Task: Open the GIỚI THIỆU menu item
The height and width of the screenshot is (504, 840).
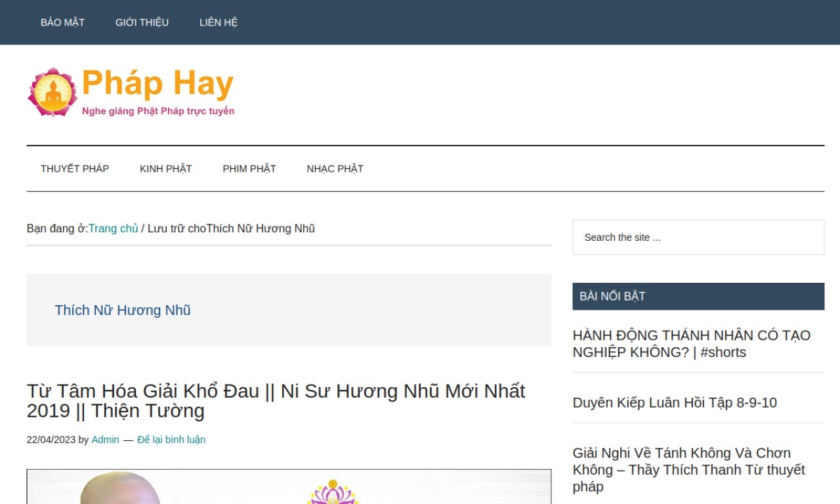Action: (142, 22)
